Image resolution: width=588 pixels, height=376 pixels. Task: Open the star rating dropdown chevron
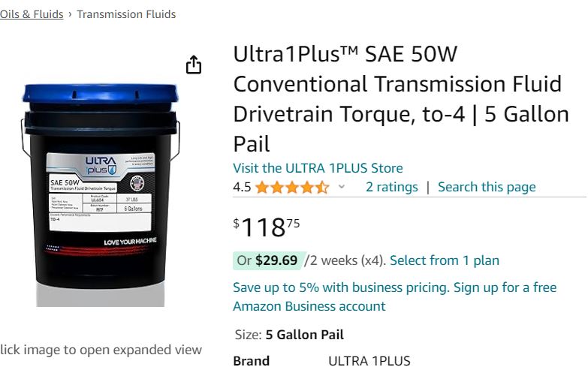pyautogui.click(x=341, y=186)
